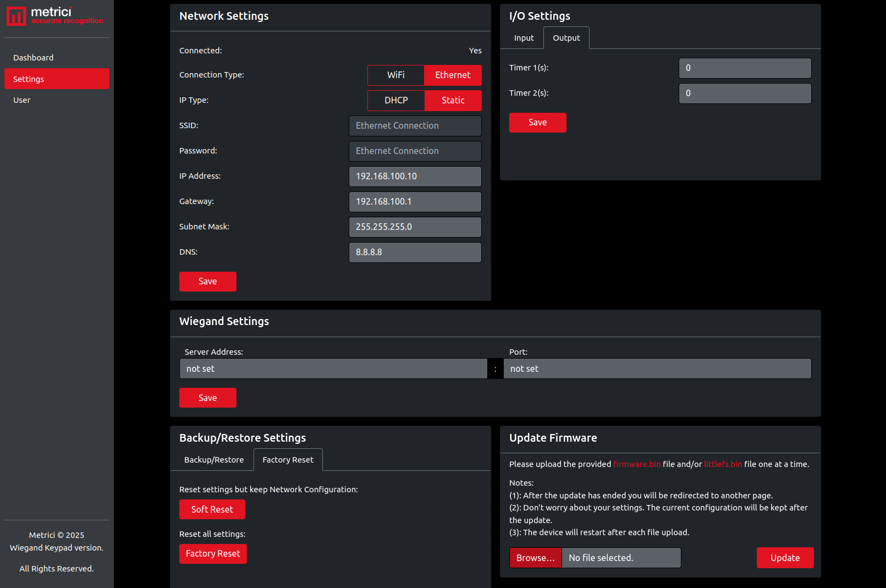Switch connection type to WiFi
Viewport: 886px width, 588px height.
[x=396, y=75]
